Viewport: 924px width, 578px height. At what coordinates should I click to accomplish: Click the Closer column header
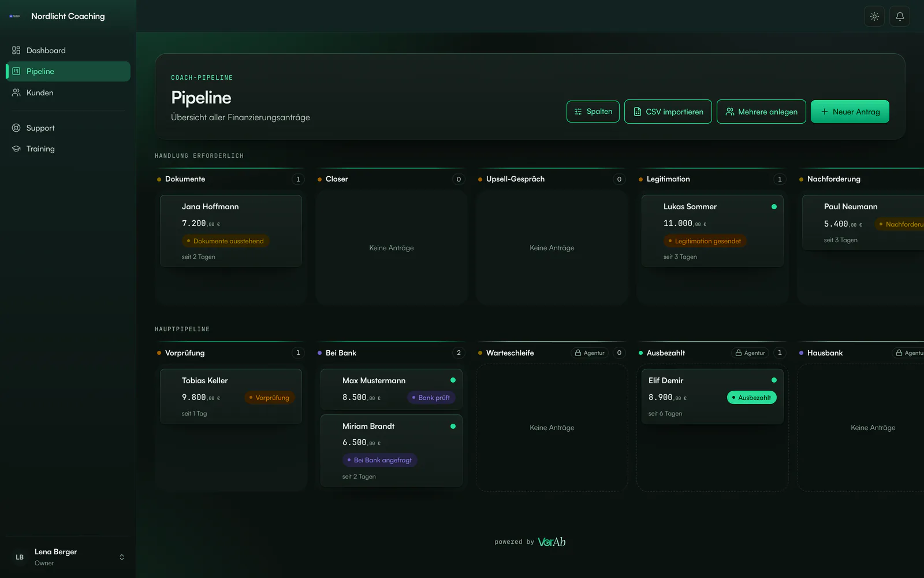pyautogui.click(x=337, y=179)
